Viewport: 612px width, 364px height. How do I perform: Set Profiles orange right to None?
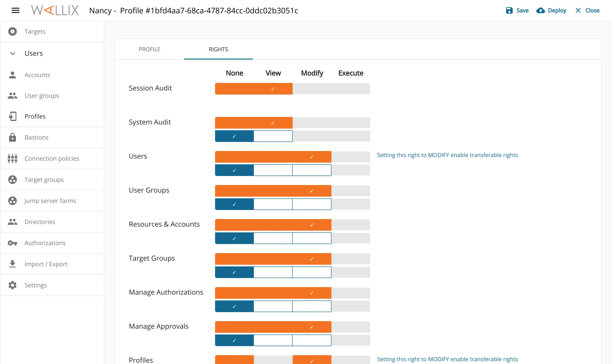[x=234, y=360]
